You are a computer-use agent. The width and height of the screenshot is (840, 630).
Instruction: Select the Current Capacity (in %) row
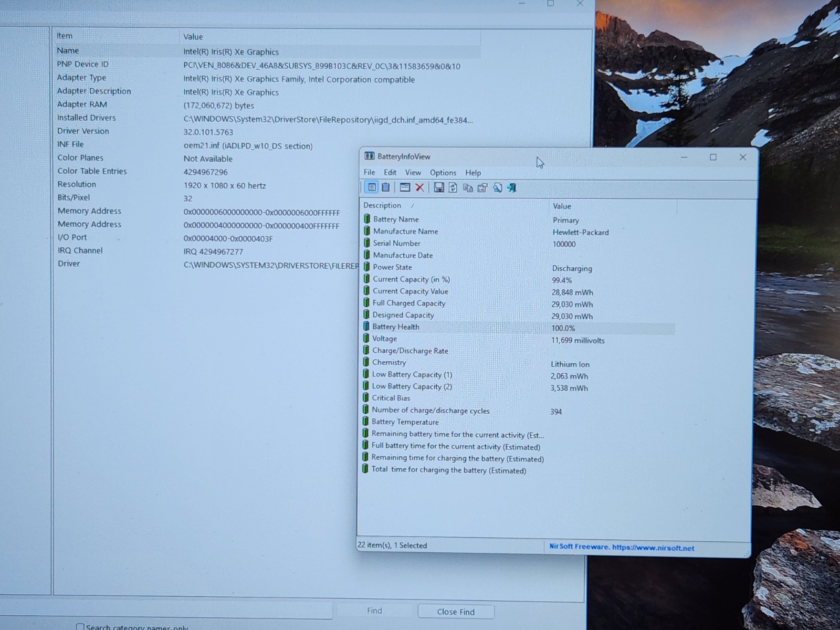coord(518,279)
